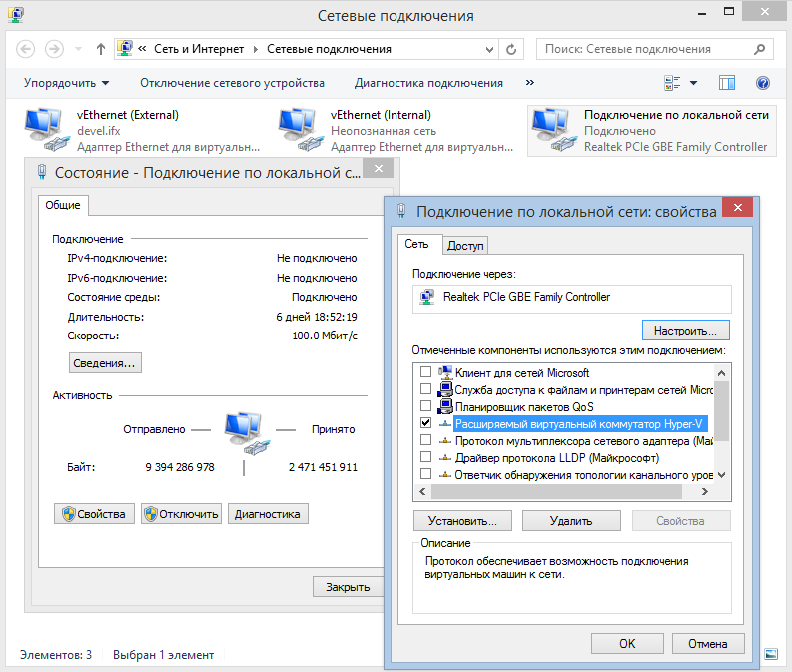This screenshot has width=792, height=672.
Task: Toggle the preview pane icon
Action: [x=727, y=83]
